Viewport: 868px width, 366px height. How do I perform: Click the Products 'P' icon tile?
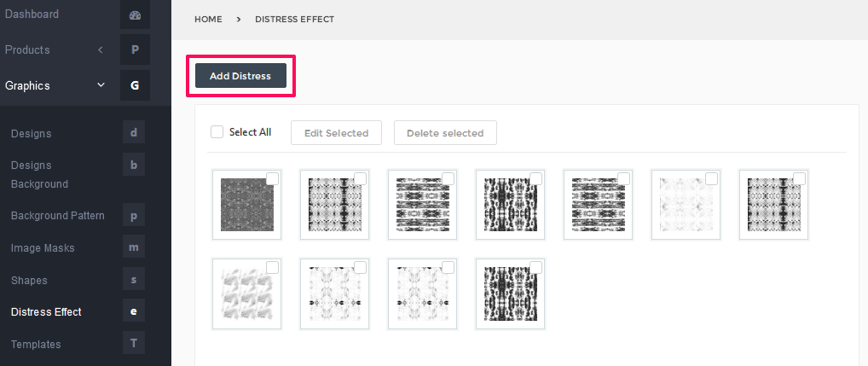pyautogui.click(x=135, y=49)
